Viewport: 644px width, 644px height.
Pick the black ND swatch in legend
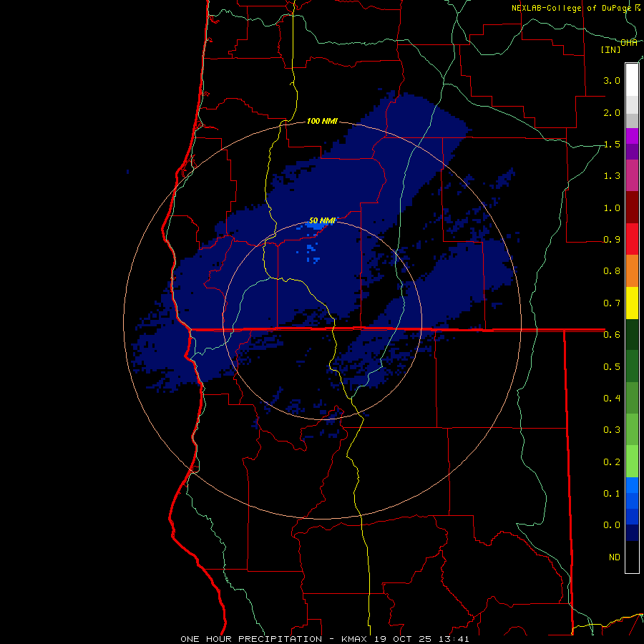point(632,557)
